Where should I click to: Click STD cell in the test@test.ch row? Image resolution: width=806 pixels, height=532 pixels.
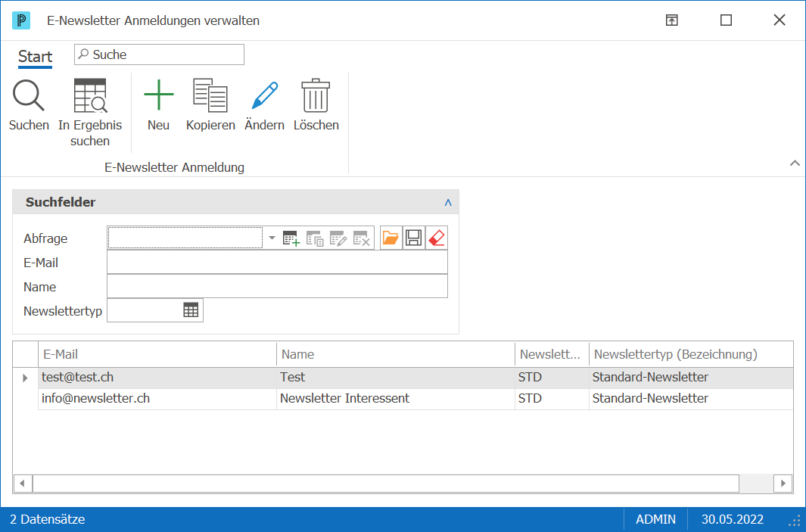[552, 378]
